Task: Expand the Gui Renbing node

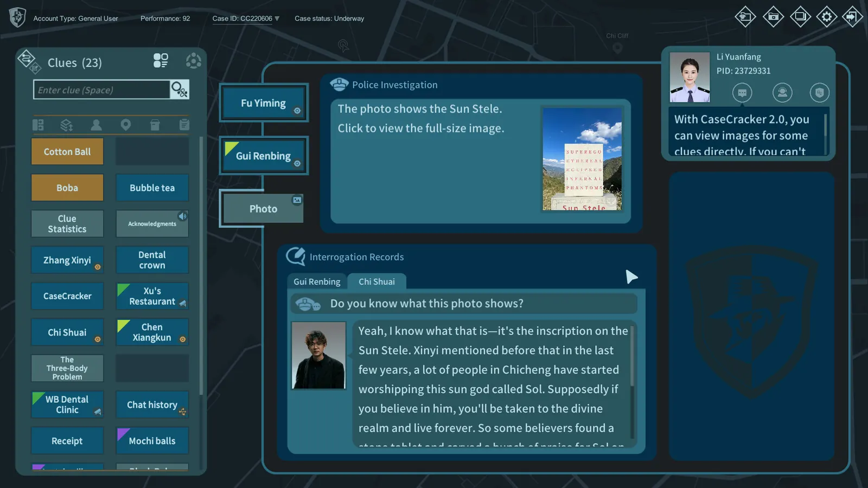Action: [264, 156]
